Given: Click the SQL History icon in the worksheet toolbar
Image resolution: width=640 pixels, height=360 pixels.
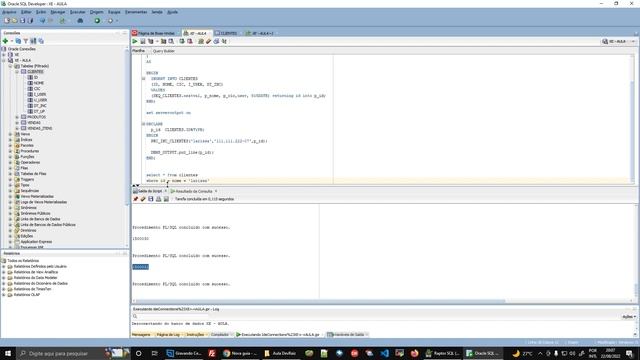Looking at the screenshot, I should (216, 41).
